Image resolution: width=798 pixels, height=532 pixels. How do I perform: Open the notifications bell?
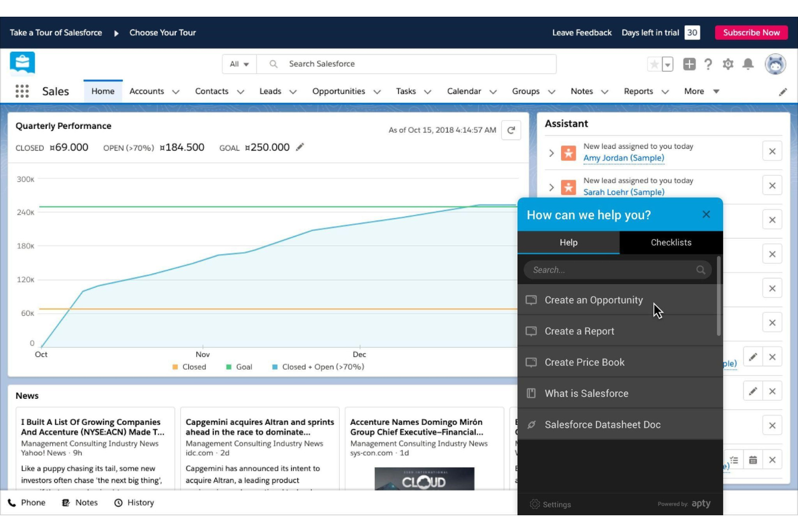(748, 64)
